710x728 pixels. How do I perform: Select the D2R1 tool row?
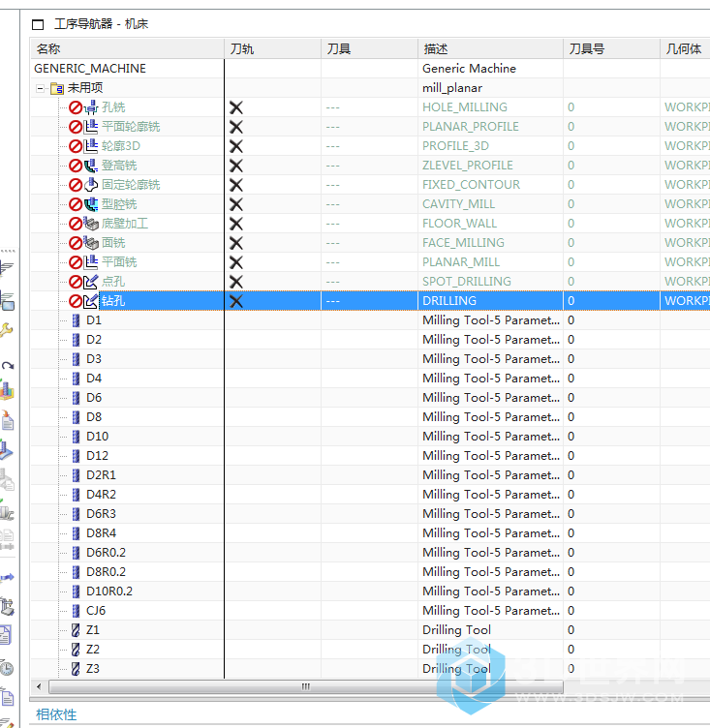[x=370, y=475]
